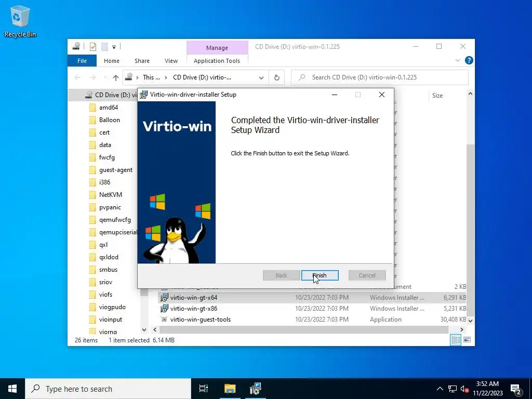The height and width of the screenshot is (399, 532).
Task: Switch to details view layout icon
Action: (x=456, y=340)
